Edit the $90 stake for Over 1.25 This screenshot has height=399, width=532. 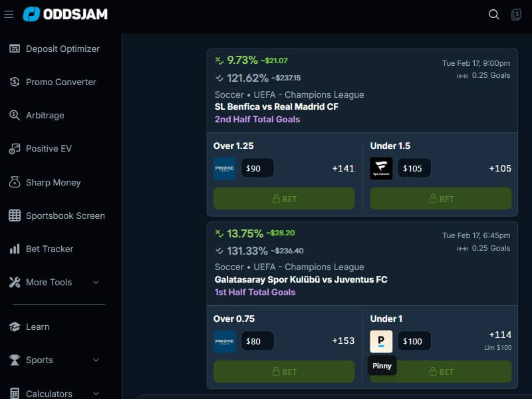tap(257, 168)
